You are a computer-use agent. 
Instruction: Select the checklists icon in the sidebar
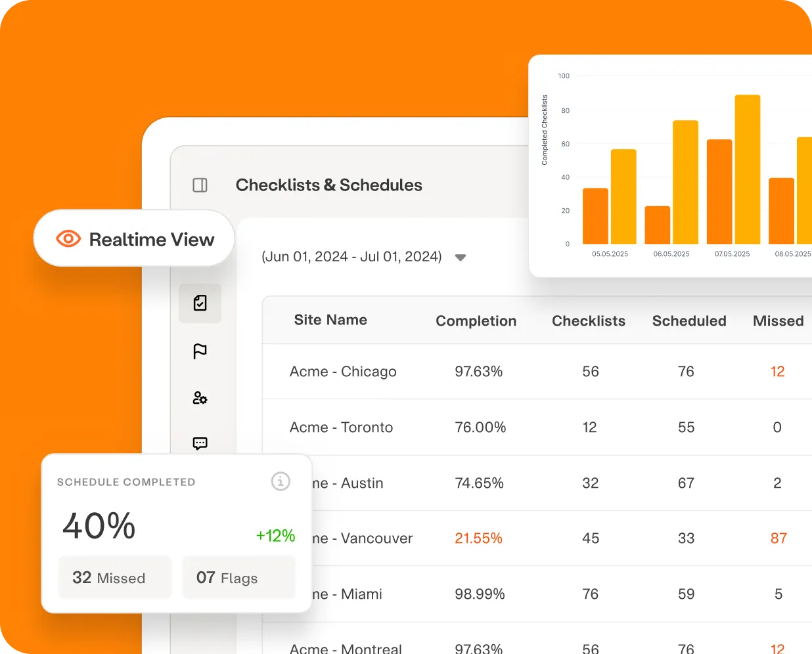pyautogui.click(x=200, y=303)
